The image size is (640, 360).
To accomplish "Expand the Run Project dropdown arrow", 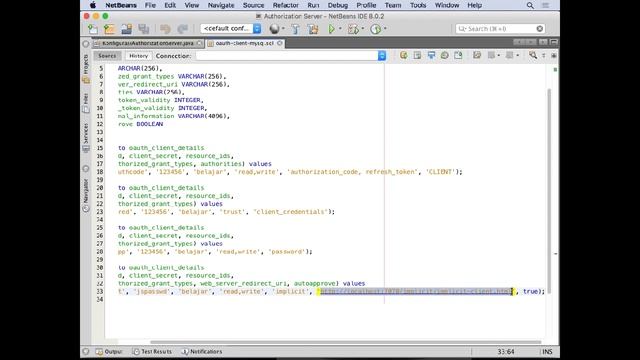I will click(340, 29).
